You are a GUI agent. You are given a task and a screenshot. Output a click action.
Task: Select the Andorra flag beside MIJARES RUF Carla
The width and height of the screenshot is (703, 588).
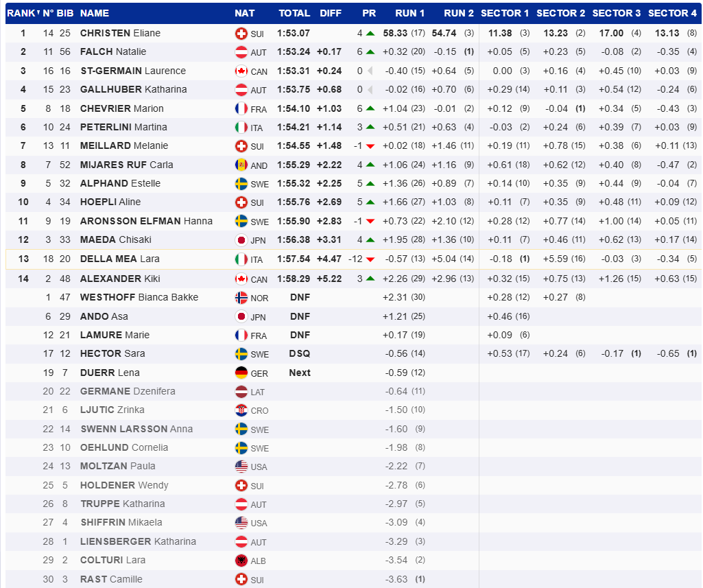[241, 165]
